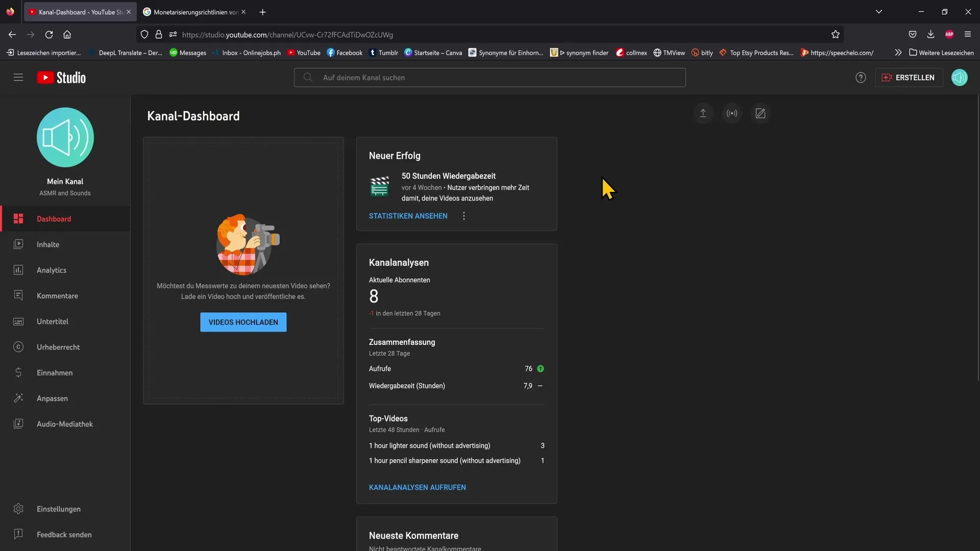980x551 pixels.
Task: Scroll down in Kanalanalysen panel
Action: (x=418, y=487)
